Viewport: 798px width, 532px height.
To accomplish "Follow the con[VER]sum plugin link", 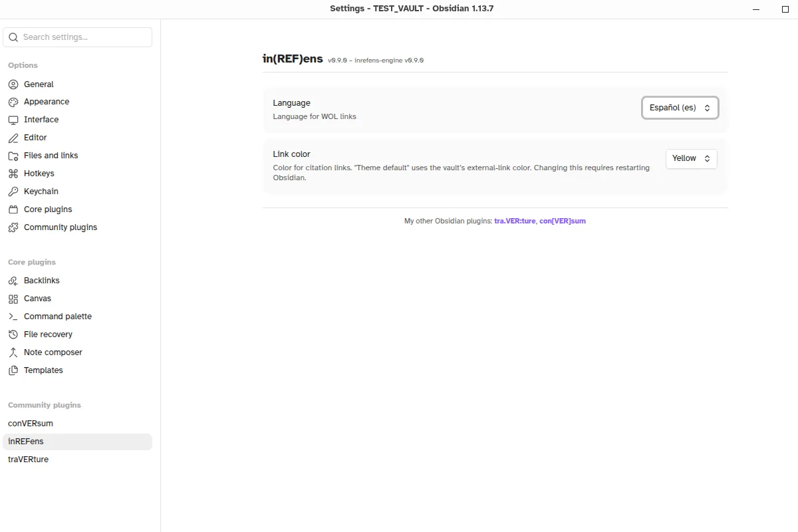I will [563, 221].
